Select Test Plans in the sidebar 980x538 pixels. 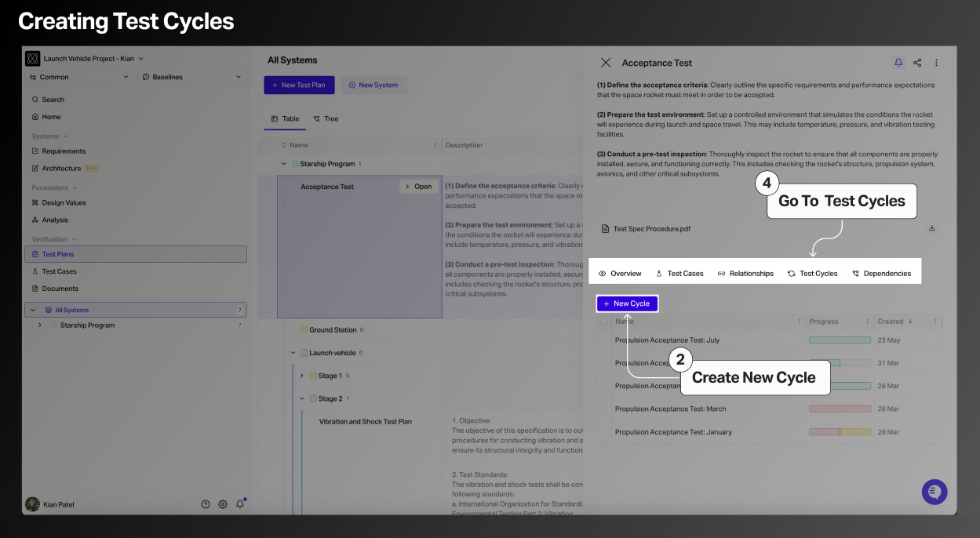tap(136, 254)
